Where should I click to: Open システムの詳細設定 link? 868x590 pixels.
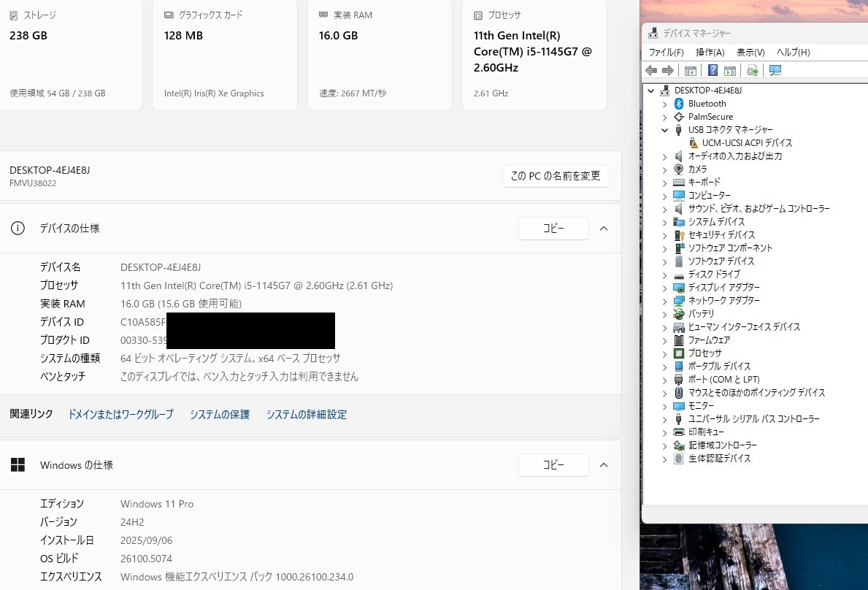[x=307, y=414]
